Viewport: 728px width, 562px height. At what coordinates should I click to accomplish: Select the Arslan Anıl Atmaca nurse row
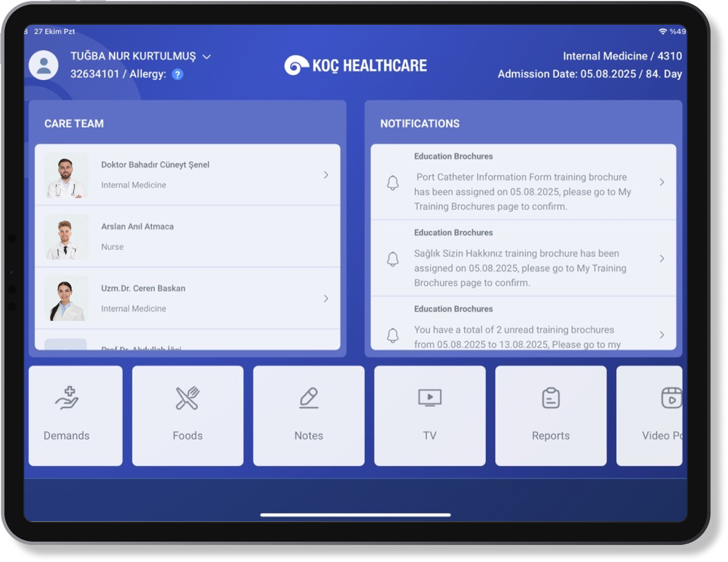[187, 236]
